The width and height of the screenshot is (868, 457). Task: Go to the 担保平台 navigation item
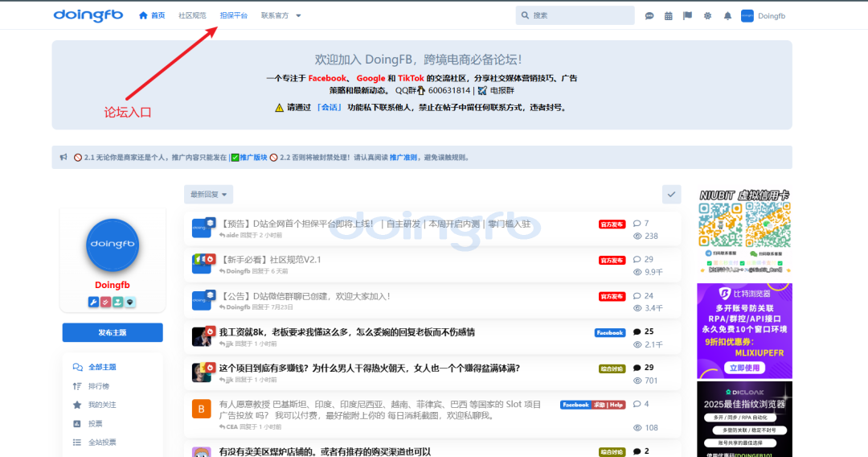click(234, 15)
